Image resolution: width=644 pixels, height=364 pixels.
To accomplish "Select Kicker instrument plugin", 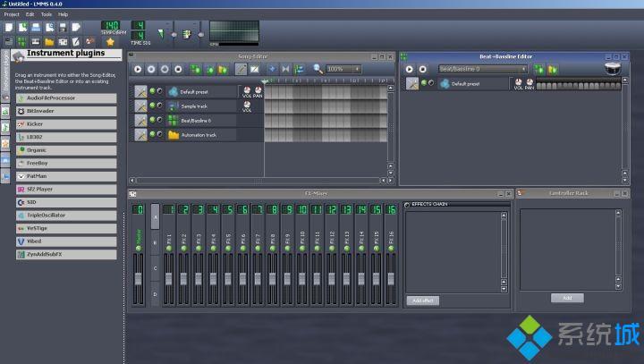I will click(66, 124).
